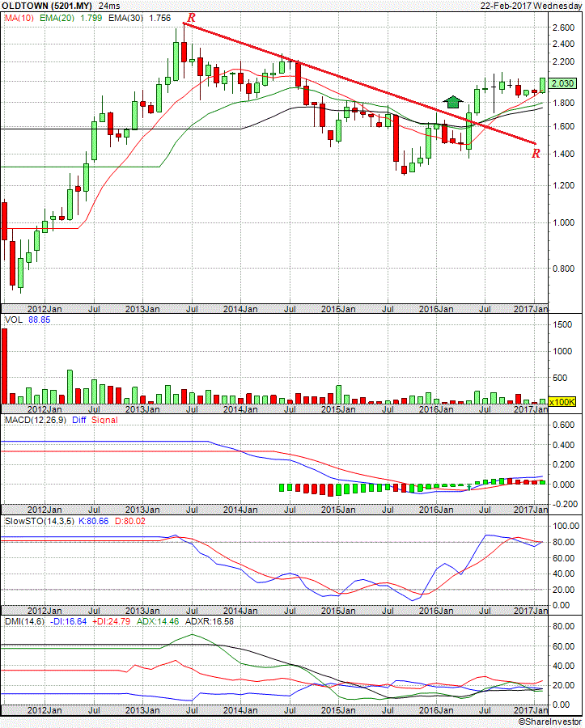The image size is (585, 728).
Task: Click the MACD Signal legend label
Action: click(x=104, y=420)
